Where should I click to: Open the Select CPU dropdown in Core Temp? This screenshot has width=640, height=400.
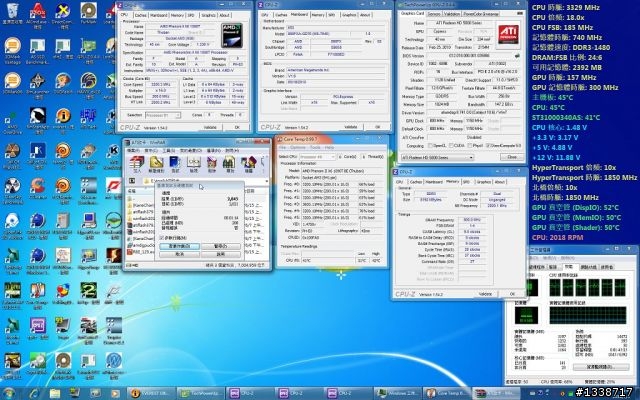coord(317,157)
